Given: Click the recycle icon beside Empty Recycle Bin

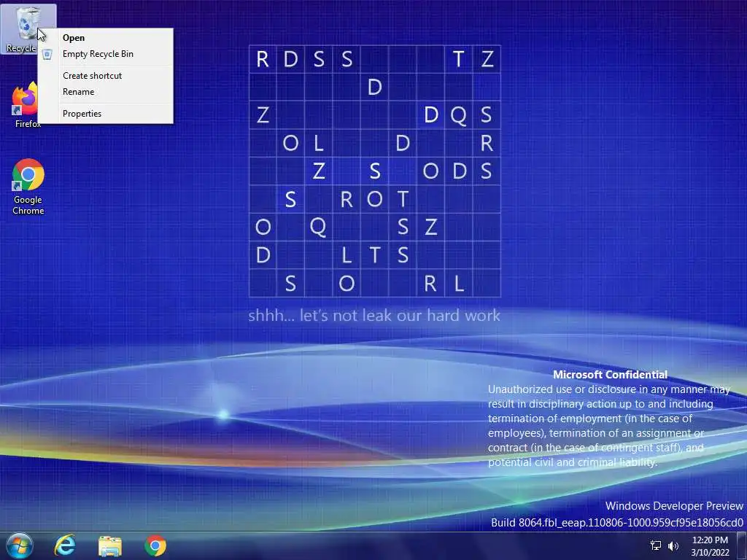Looking at the screenshot, I should click(47, 54).
